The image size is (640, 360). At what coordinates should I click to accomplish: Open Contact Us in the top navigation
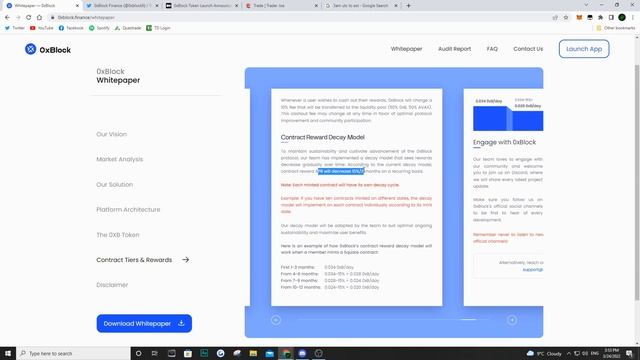(528, 49)
